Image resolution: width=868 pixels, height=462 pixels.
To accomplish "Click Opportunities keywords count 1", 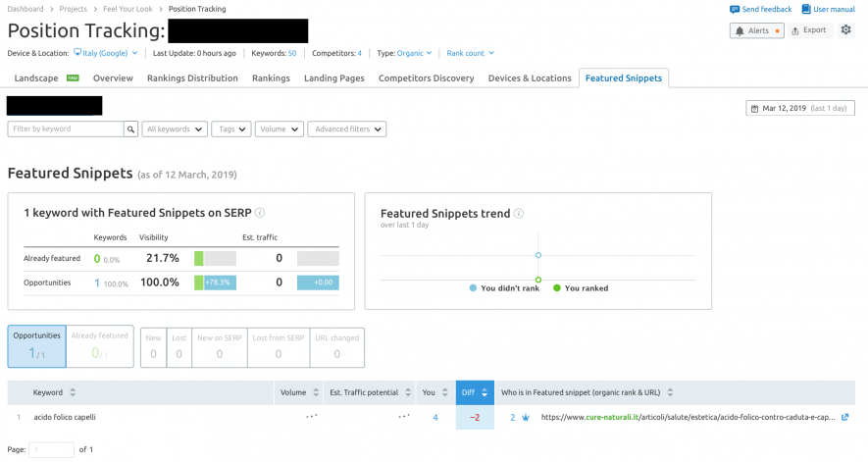I will coord(97,283).
